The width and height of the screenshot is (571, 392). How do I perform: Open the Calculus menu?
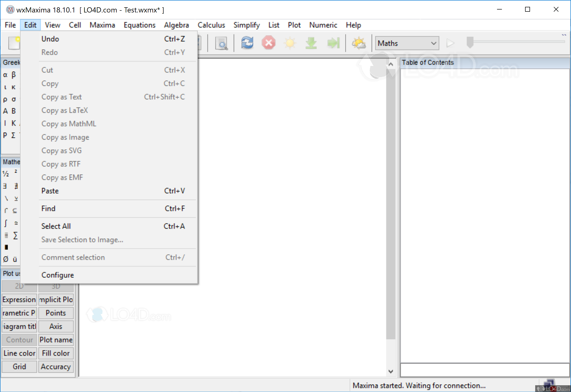(x=211, y=25)
